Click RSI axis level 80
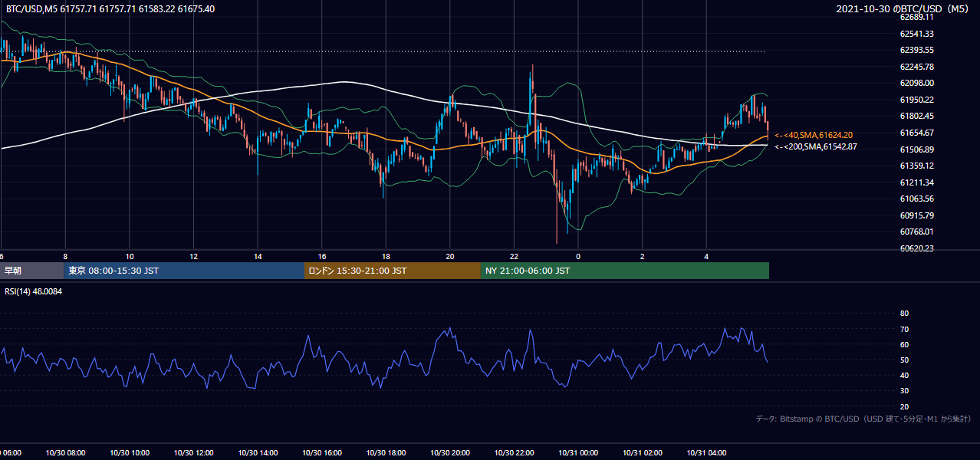The height and width of the screenshot is (460, 980). pyautogui.click(x=904, y=314)
